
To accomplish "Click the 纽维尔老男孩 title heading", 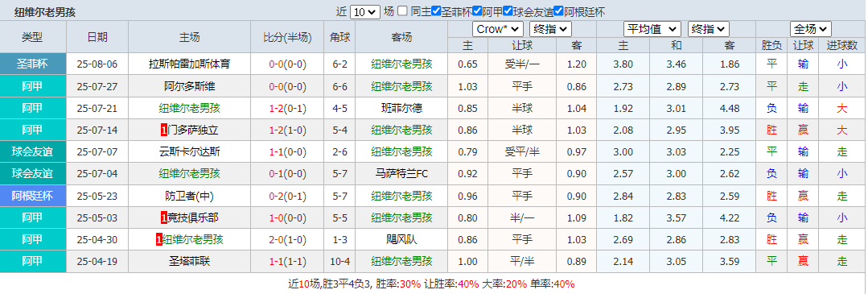I will click(45, 11).
